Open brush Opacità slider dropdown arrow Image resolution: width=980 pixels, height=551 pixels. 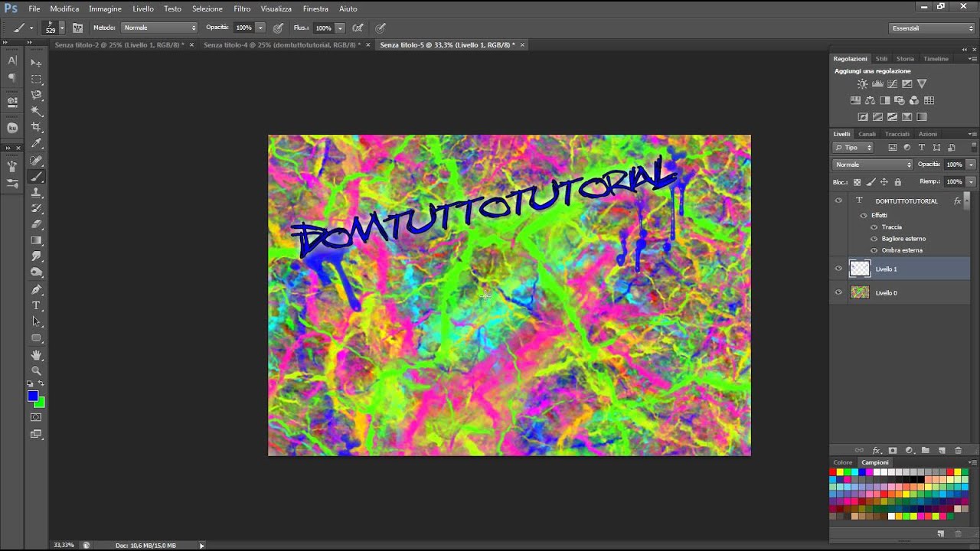coord(260,28)
